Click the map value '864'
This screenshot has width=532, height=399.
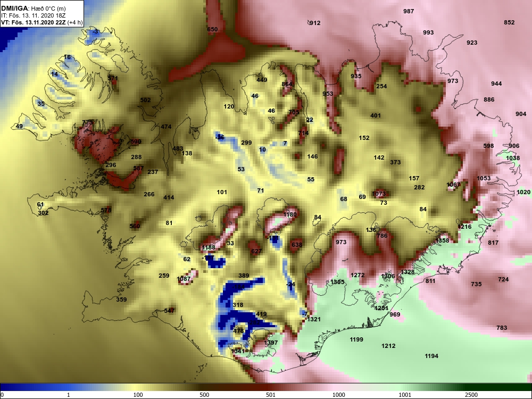click(287, 85)
